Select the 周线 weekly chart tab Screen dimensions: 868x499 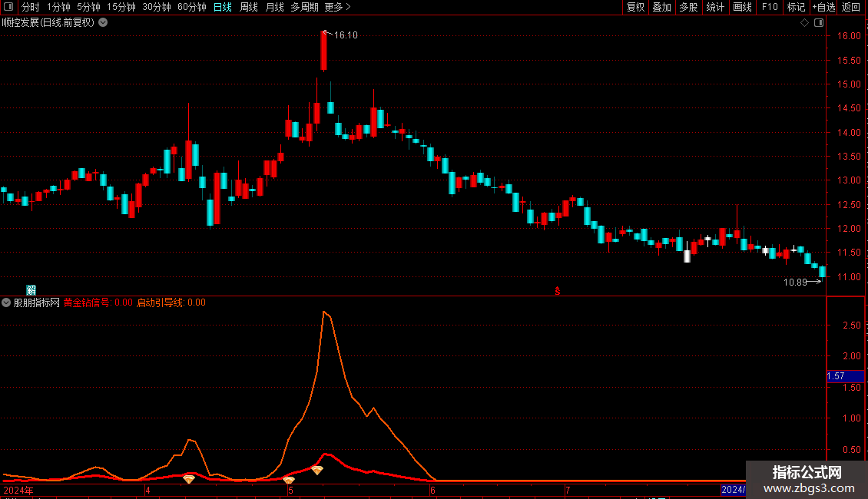tap(249, 7)
